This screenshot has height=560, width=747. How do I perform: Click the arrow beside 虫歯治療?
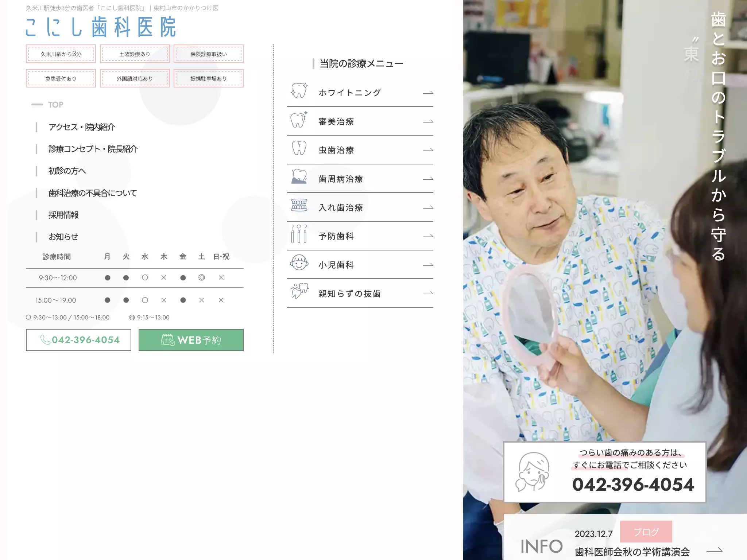pyautogui.click(x=428, y=150)
